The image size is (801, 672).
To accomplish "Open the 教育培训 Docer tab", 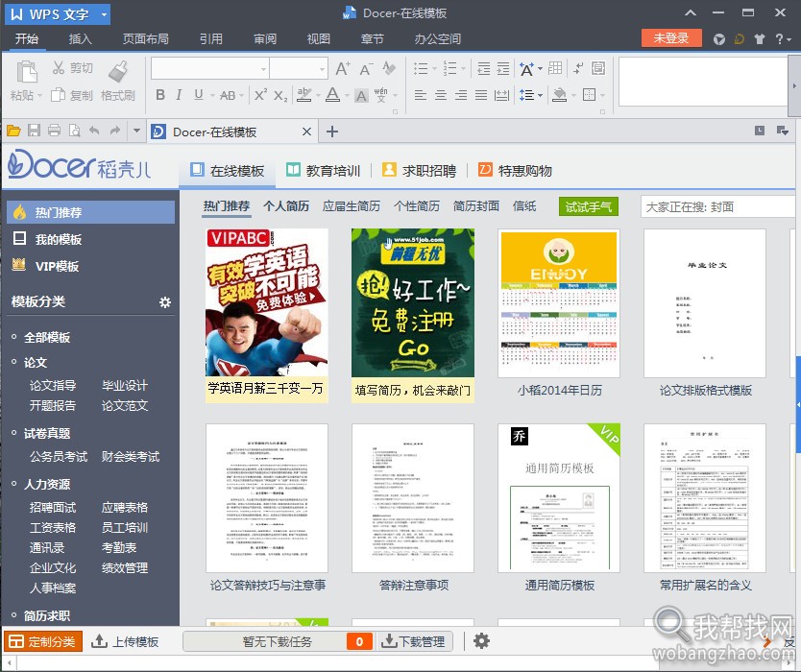I will pyautogui.click(x=323, y=171).
